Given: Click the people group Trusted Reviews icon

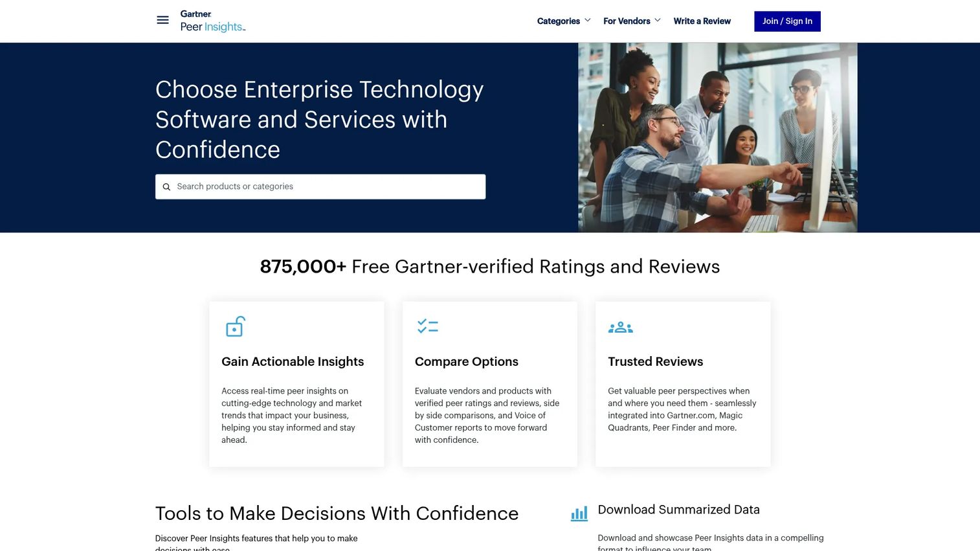Looking at the screenshot, I should pos(621,328).
